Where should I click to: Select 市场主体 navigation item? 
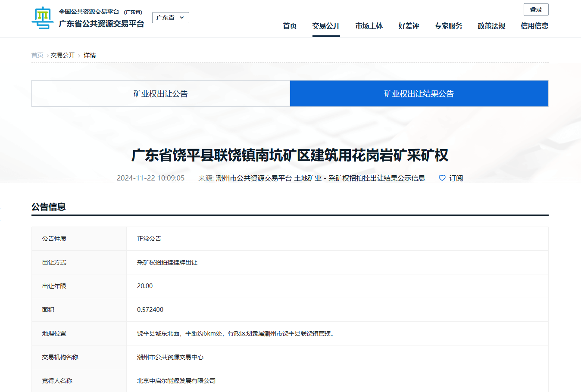click(x=369, y=26)
